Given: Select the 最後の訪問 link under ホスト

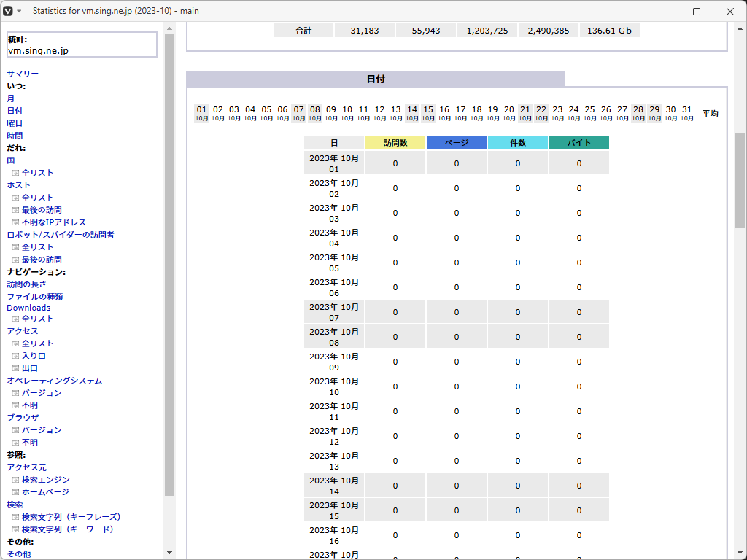Looking at the screenshot, I should [x=42, y=210].
